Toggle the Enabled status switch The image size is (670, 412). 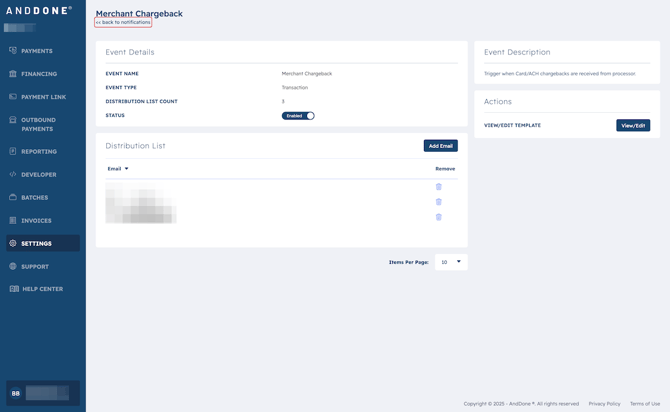click(x=298, y=116)
